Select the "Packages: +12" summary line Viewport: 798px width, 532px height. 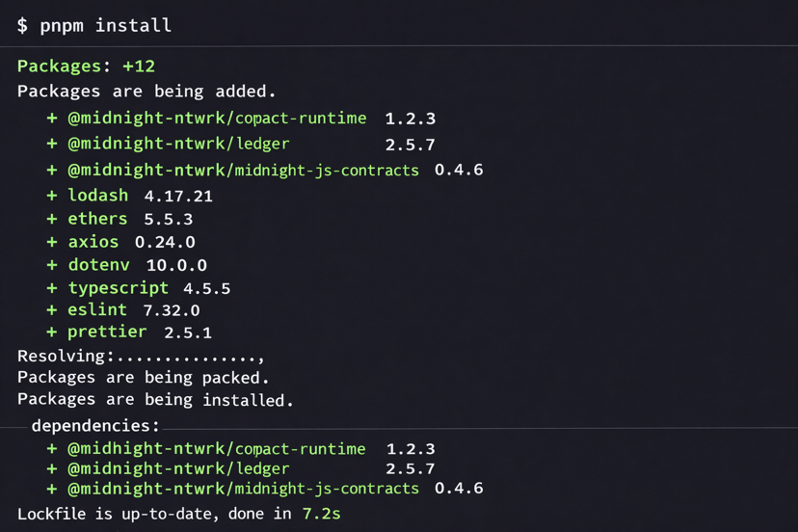86,66
